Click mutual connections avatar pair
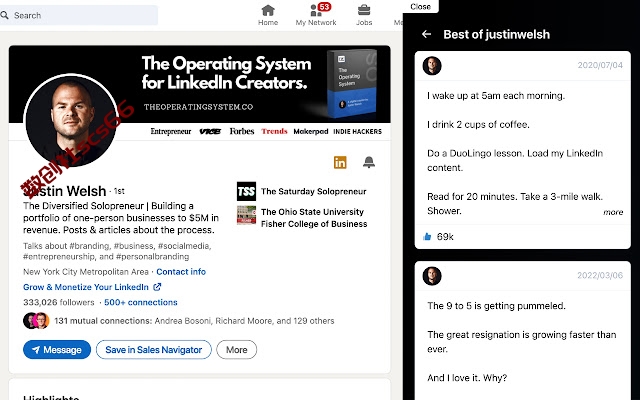The height and width of the screenshot is (400, 640). pos(36,321)
